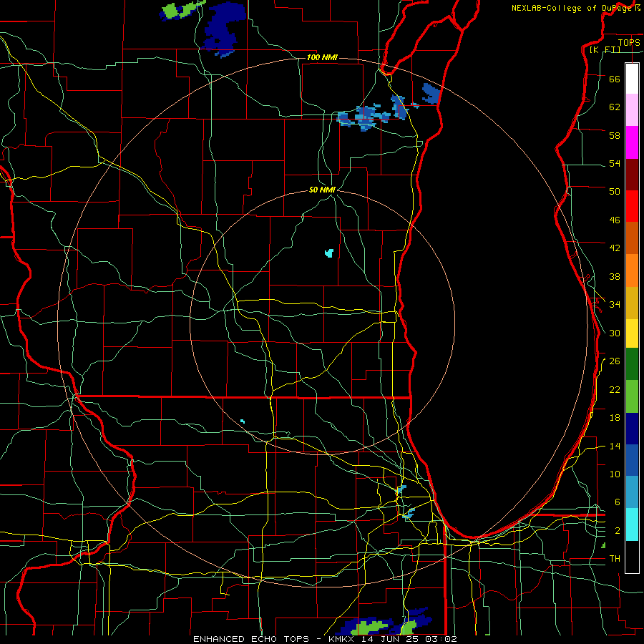Click the 58 value on the legend
Image resolution: width=644 pixels, height=644 pixels.
(x=615, y=135)
